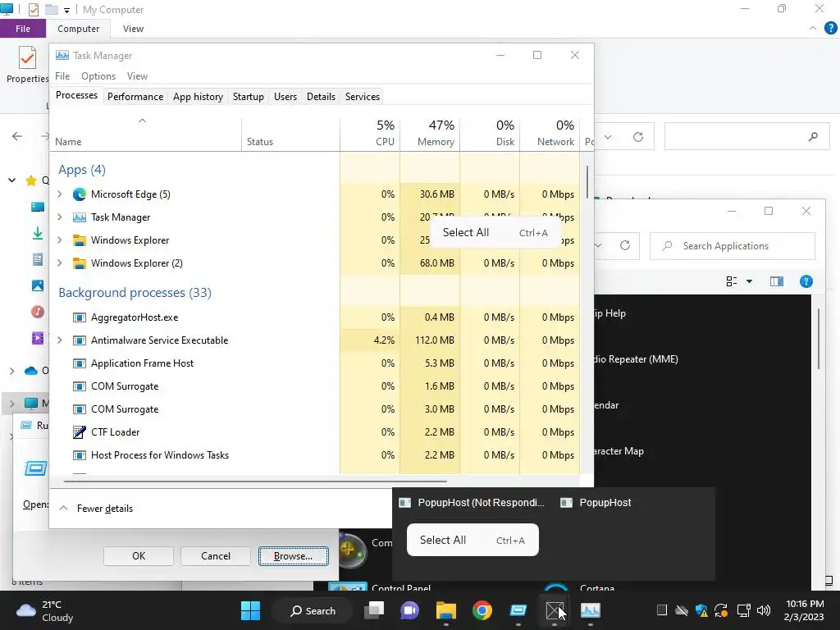Click the Task Manager process row icon

80,217
